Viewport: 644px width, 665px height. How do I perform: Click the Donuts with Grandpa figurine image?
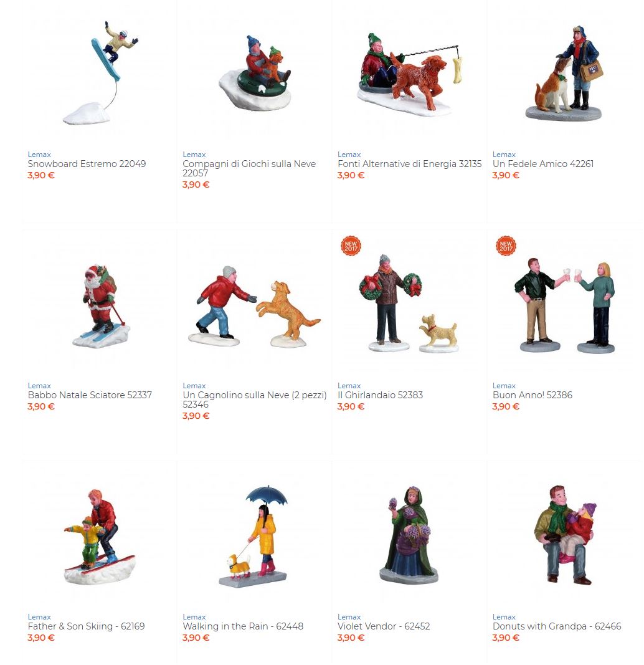[565, 535]
